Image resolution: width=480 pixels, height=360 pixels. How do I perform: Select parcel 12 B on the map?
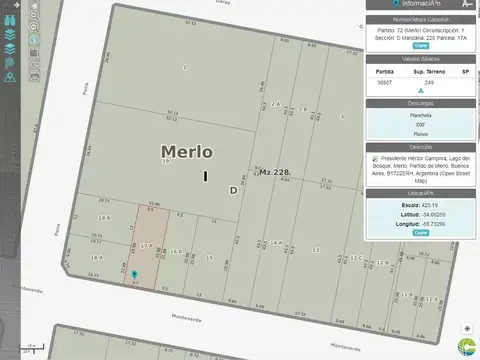pyautogui.click(x=383, y=263)
